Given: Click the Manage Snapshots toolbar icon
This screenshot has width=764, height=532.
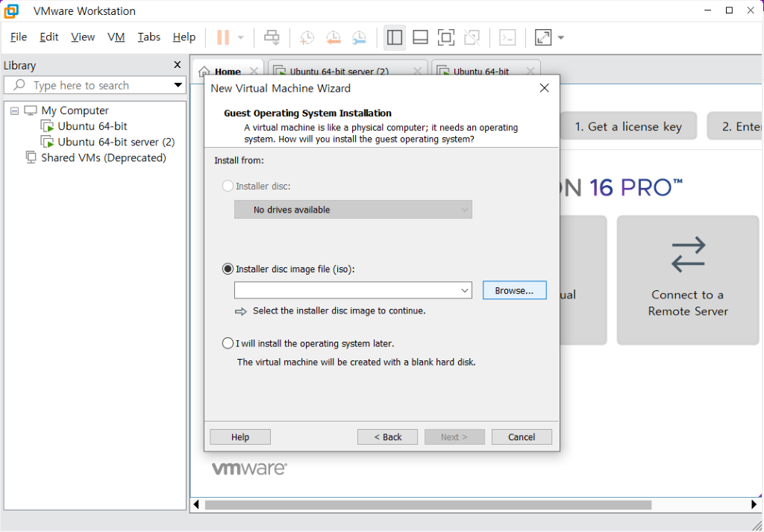Looking at the screenshot, I should 359,37.
